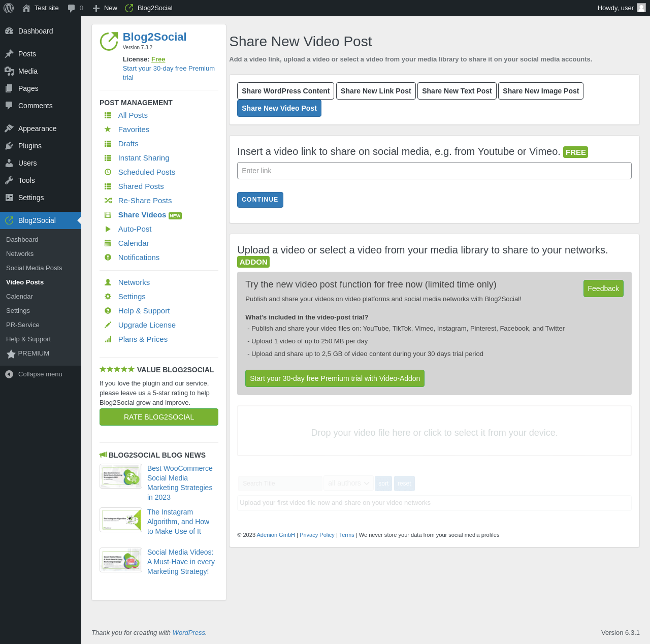Image resolution: width=650 pixels, height=644 pixels.
Task: Open the Terms footer link
Action: coord(347,535)
